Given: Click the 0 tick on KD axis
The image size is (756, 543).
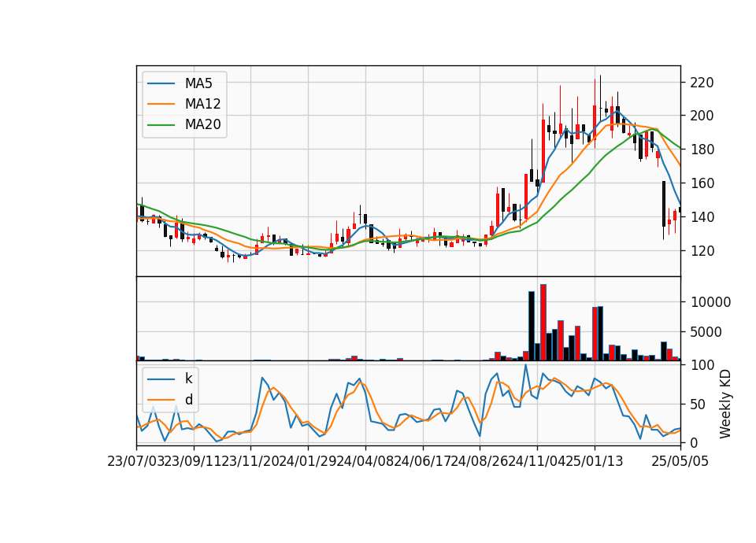Looking at the screenshot, I should click(x=695, y=442).
